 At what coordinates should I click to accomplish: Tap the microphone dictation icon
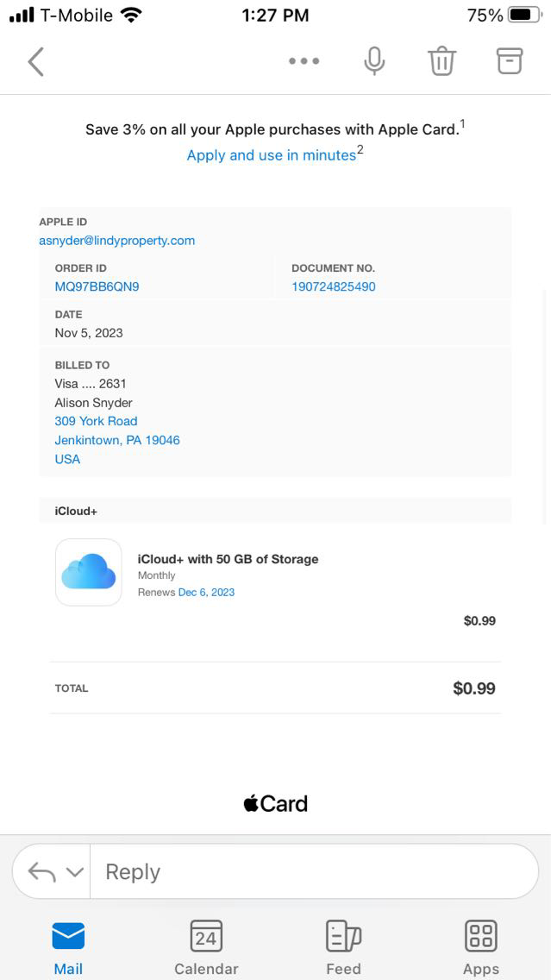click(x=374, y=61)
